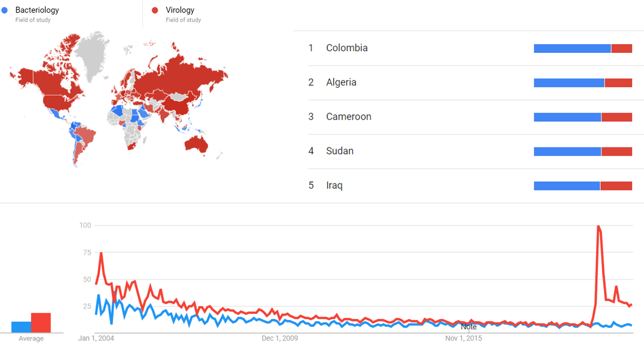
Task: Click the red Average bar
Action: coord(41,323)
